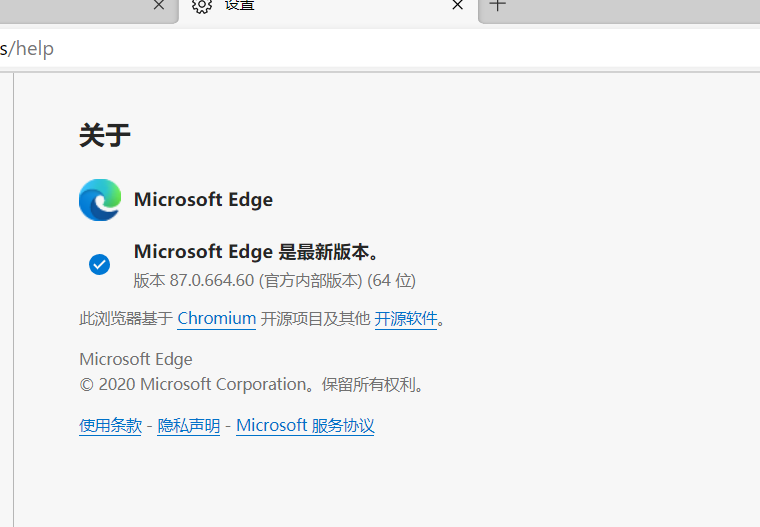Close the 设置 settings tab

click(x=457, y=5)
